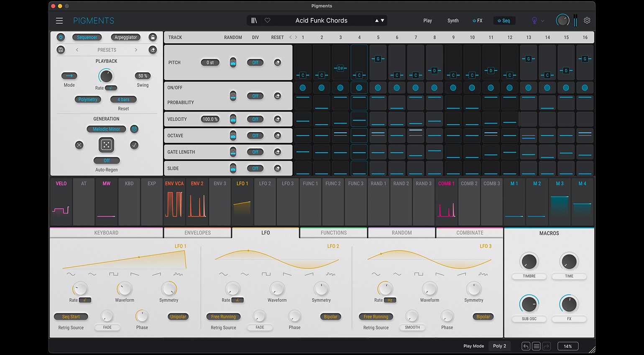Save the preset with the save icon
Screen dimensions: 644x355
[61, 50]
